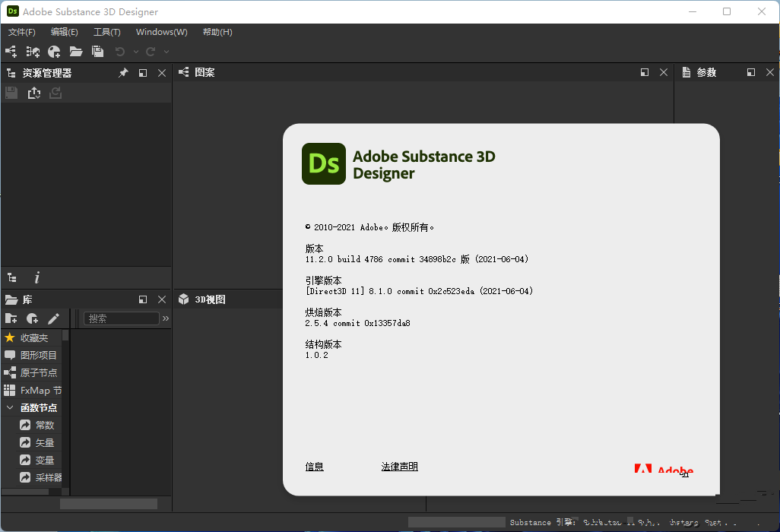Close the 资源管理器 panel

pos(162,73)
